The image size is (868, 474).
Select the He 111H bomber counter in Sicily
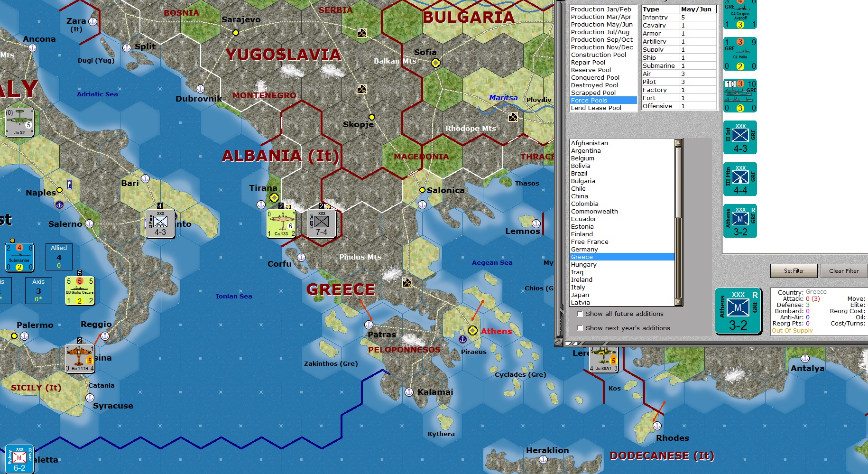tap(80, 358)
